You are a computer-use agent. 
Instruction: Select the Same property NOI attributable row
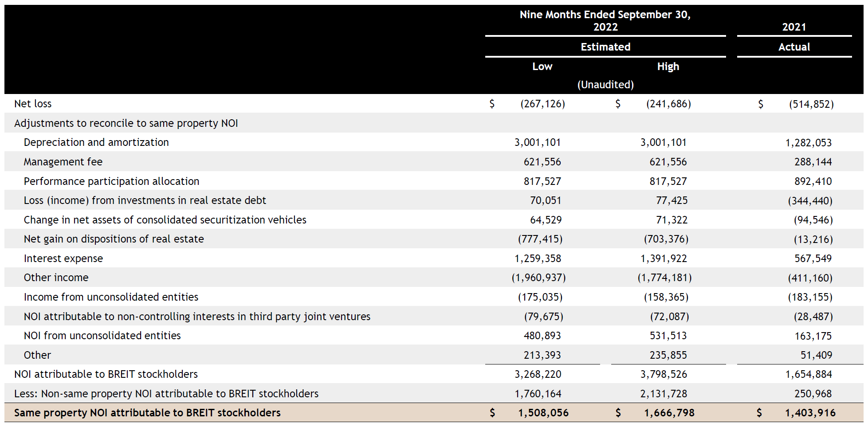(x=147, y=412)
